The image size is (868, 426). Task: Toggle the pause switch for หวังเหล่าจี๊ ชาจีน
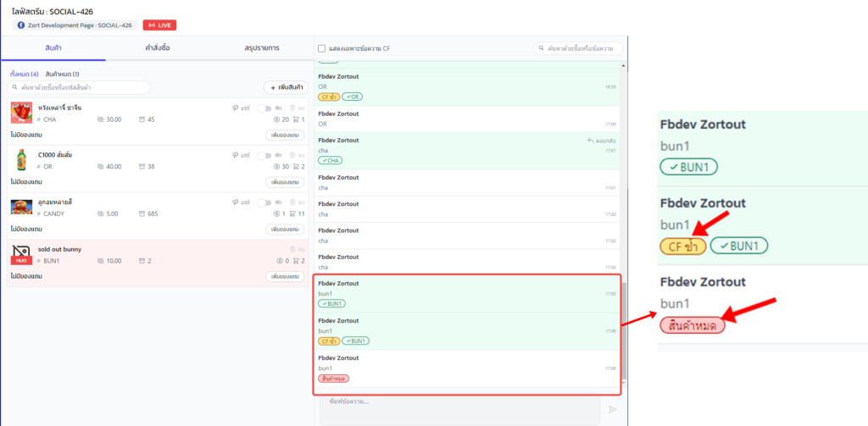(264, 108)
